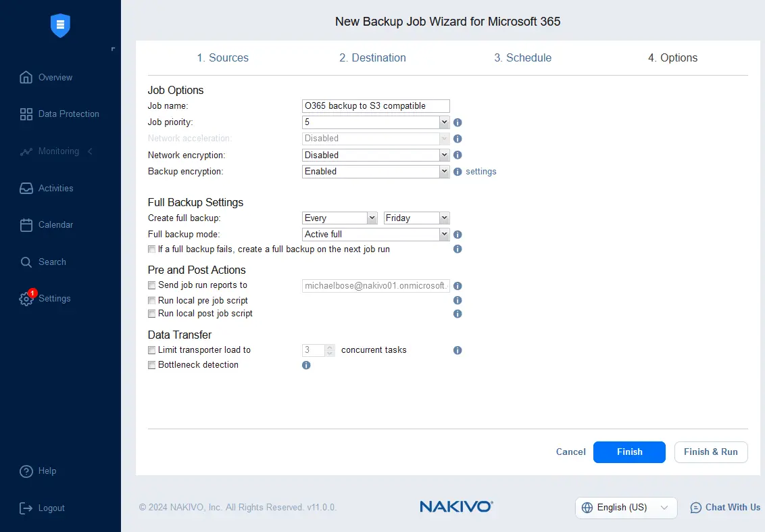Click the Job name input field
This screenshot has height=532, width=765.
pos(376,106)
